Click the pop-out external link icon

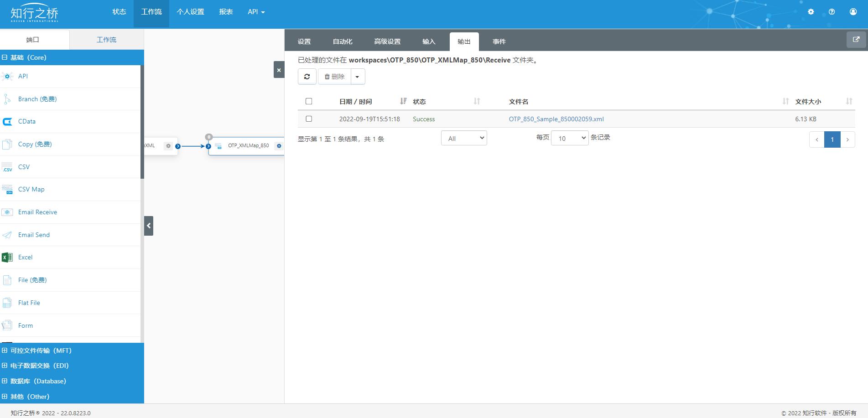[x=856, y=40]
